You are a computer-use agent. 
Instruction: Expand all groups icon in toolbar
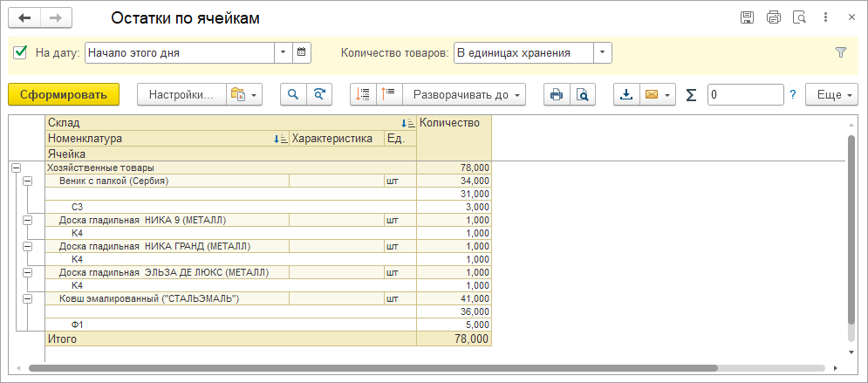[389, 94]
